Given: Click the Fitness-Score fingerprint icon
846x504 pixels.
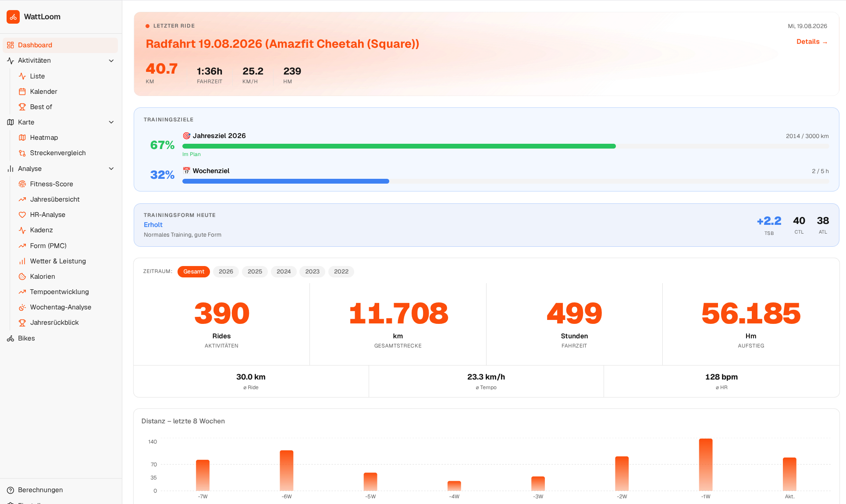Looking at the screenshot, I should coord(22,184).
